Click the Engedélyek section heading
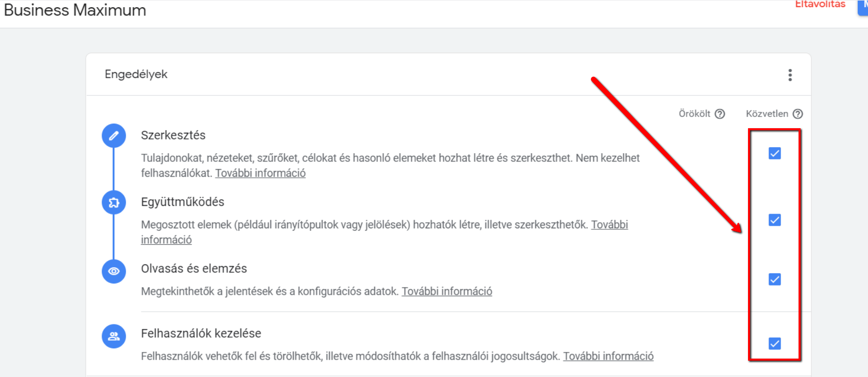Image resolution: width=868 pixels, height=377 pixels. coord(136,74)
